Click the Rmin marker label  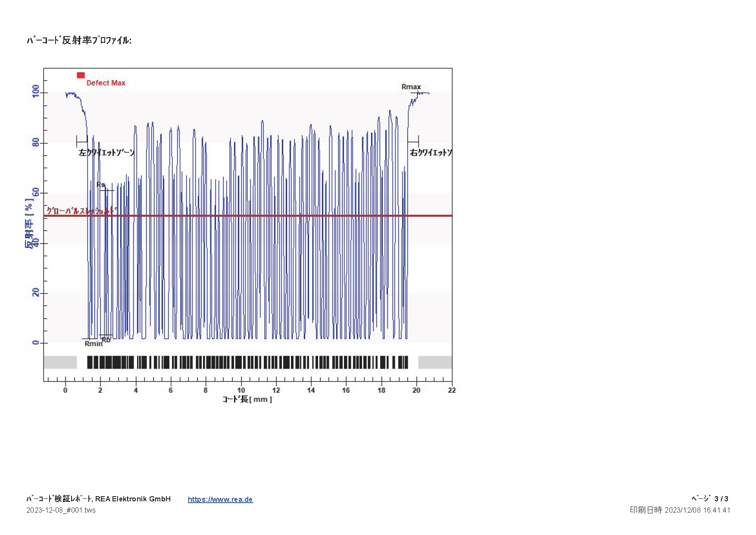pyautogui.click(x=94, y=344)
